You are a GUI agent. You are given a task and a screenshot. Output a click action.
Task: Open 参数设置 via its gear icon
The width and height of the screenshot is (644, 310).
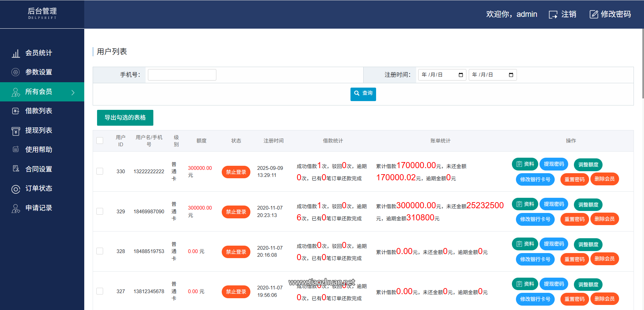[16, 72]
